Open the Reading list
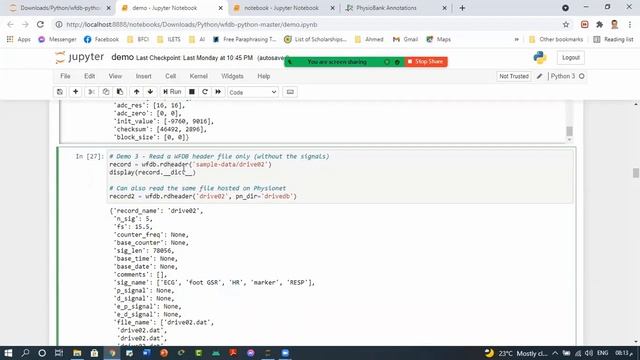The height and width of the screenshot is (360, 640). pos(613,40)
